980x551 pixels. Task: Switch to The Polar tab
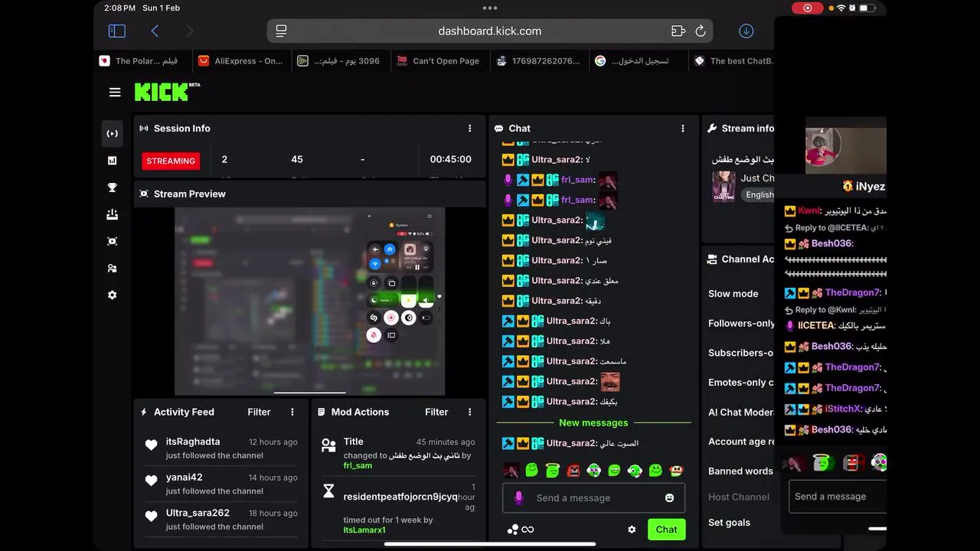coord(141,61)
